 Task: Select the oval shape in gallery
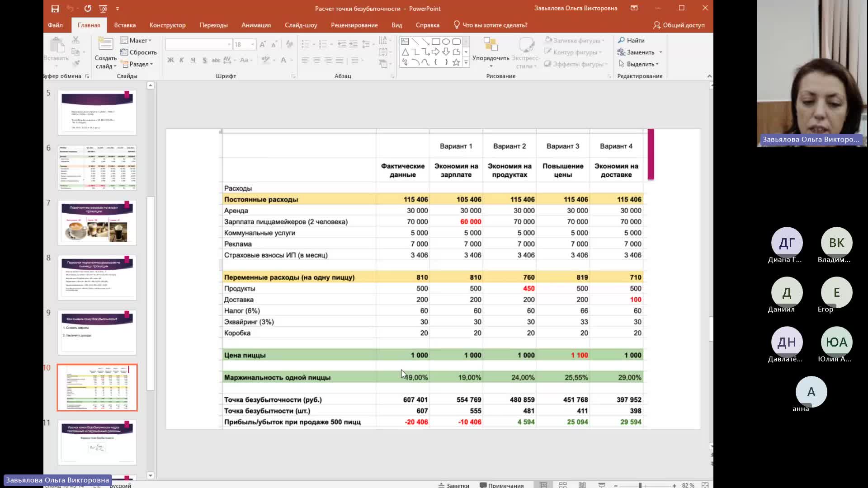(x=446, y=41)
